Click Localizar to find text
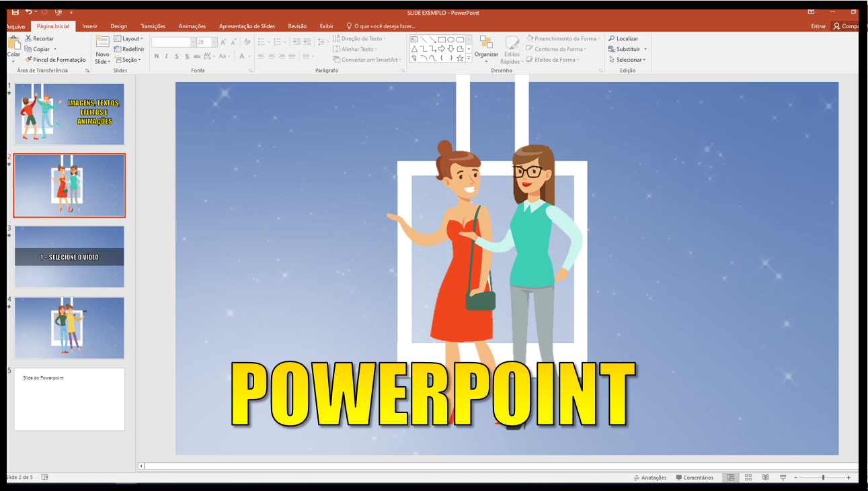The image size is (868, 491). coord(623,38)
